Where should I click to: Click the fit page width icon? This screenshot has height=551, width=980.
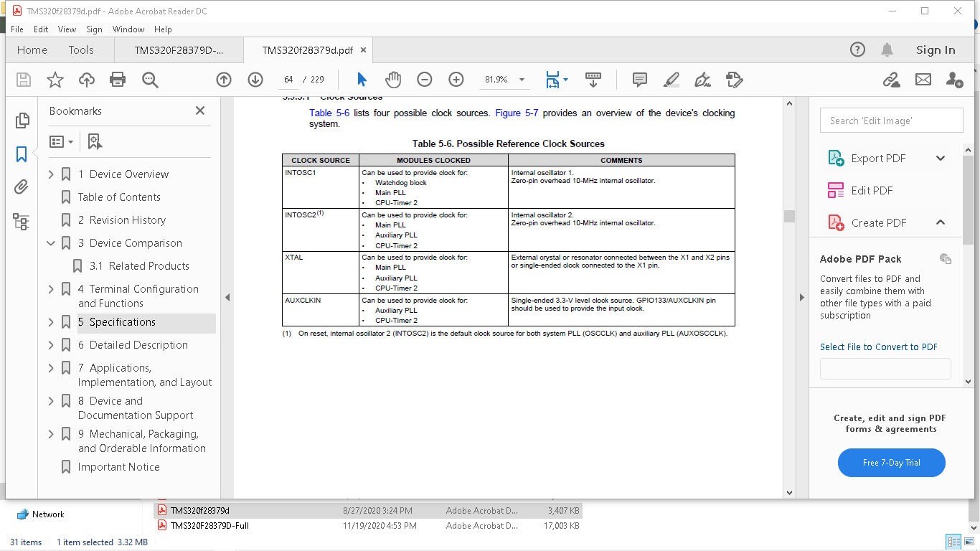[x=552, y=80]
